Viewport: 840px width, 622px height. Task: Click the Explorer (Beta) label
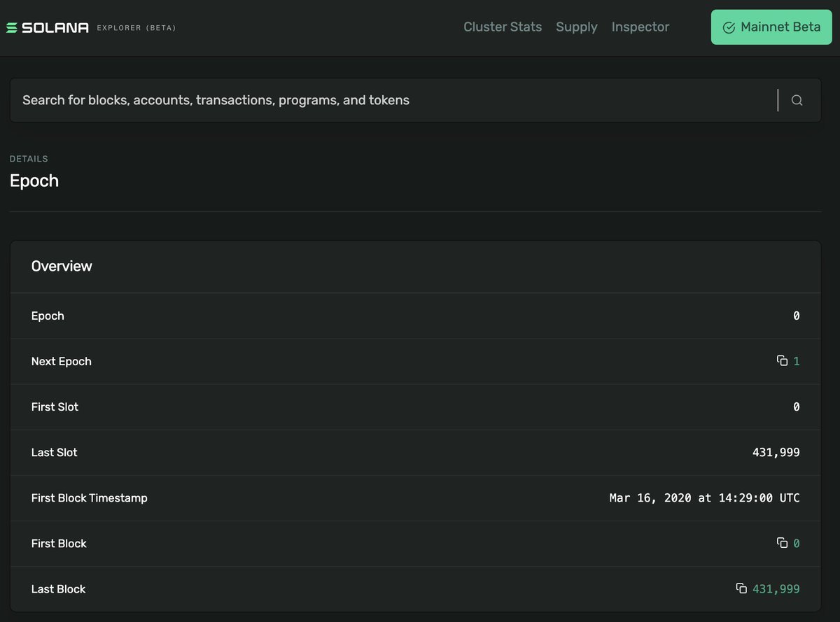(136, 28)
